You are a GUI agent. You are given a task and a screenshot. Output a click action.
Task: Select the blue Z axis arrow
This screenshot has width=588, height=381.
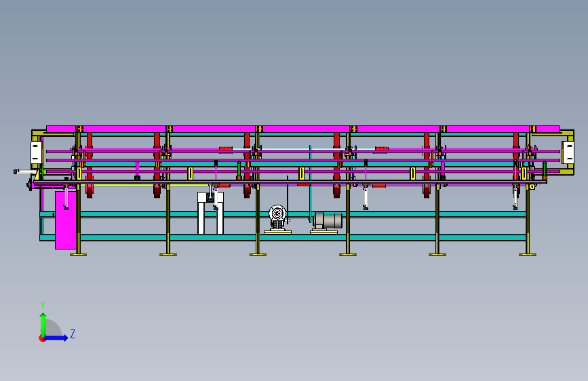[x=56, y=338]
